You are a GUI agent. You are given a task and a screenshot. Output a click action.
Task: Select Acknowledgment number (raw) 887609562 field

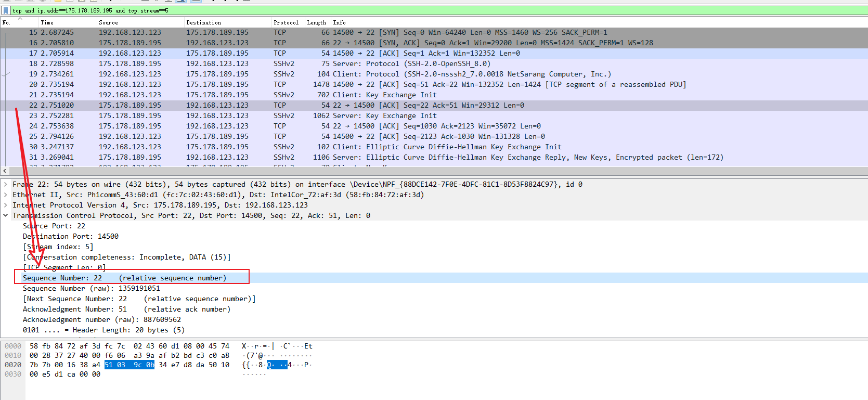[x=102, y=319]
